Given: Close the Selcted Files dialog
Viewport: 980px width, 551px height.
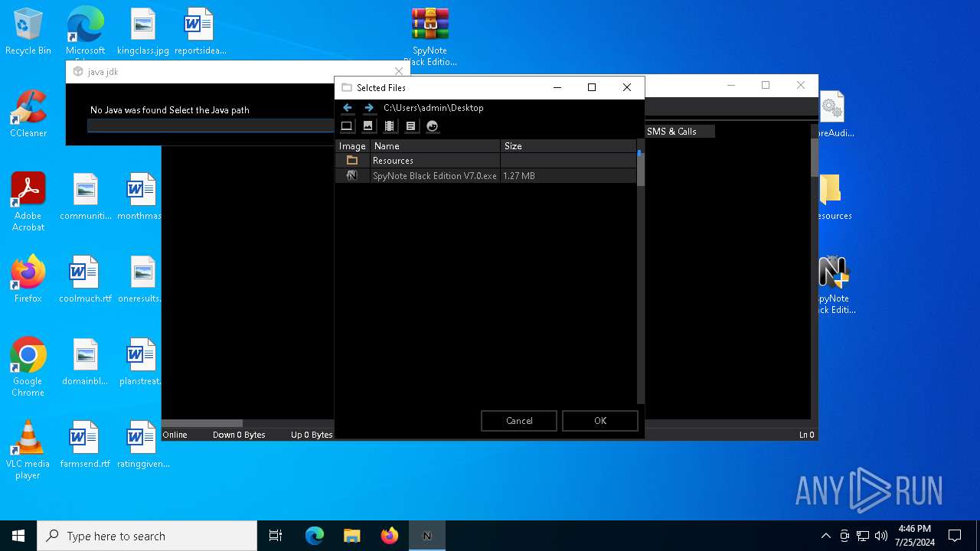Looking at the screenshot, I should click(627, 87).
